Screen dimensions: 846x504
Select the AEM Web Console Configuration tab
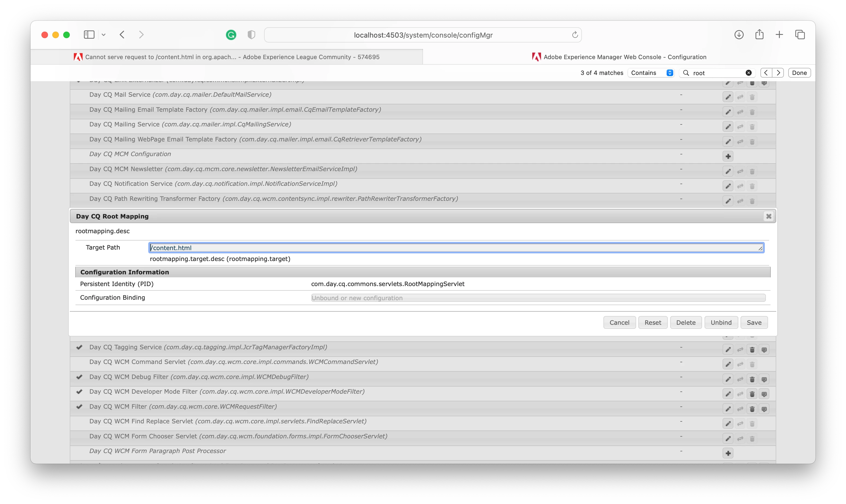(619, 57)
